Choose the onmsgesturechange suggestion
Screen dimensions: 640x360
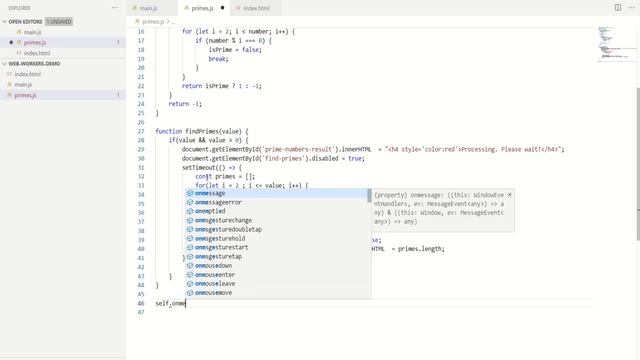277,220
